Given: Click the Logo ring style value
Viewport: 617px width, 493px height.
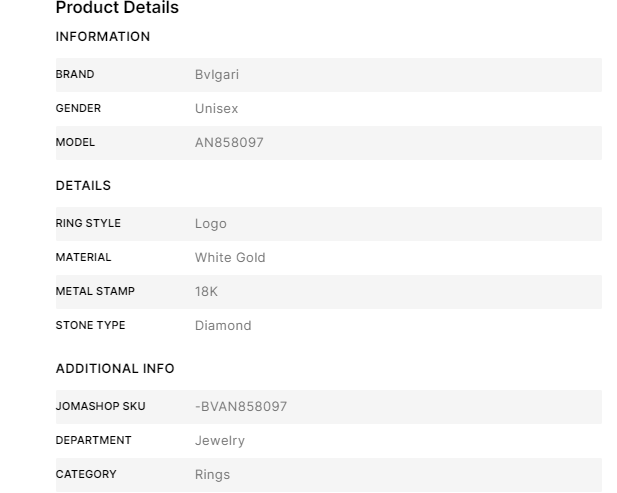Looking at the screenshot, I should [x=211, y=224].
